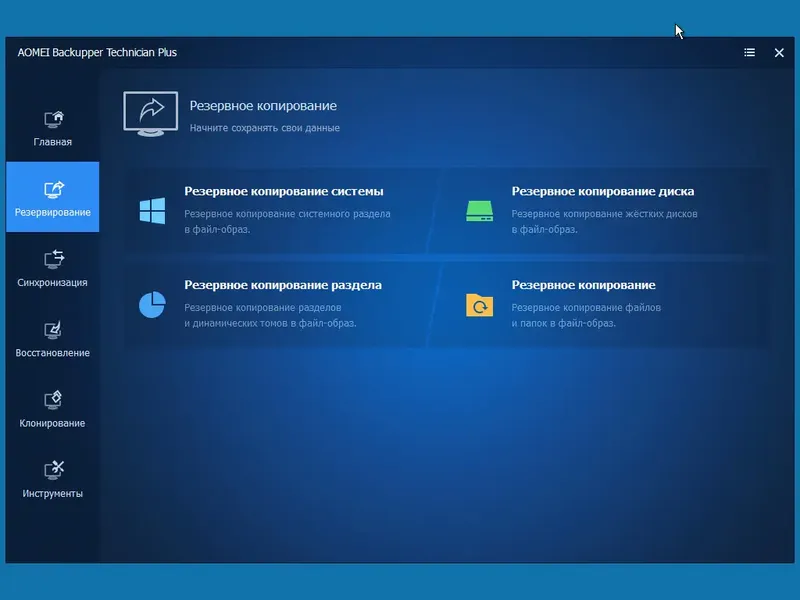Viewport: 800px width, 600px height.
Task: Click text 'Резервное копирование файлов'
Action: coord(586,308)
